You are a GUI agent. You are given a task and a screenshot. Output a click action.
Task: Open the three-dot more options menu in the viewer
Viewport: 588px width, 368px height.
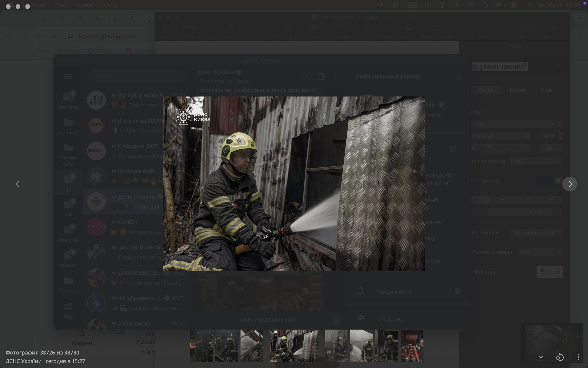pyautogui.click(x=579, y=357)
